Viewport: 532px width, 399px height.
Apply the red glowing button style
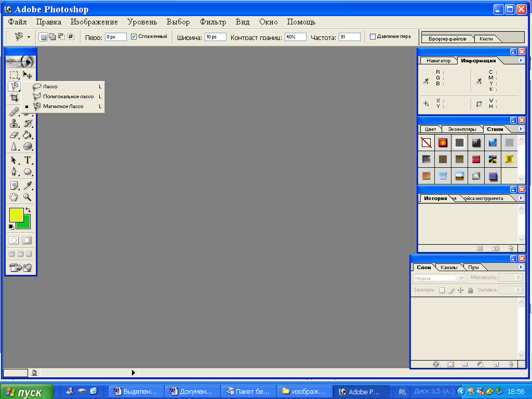tap(443, 143)
